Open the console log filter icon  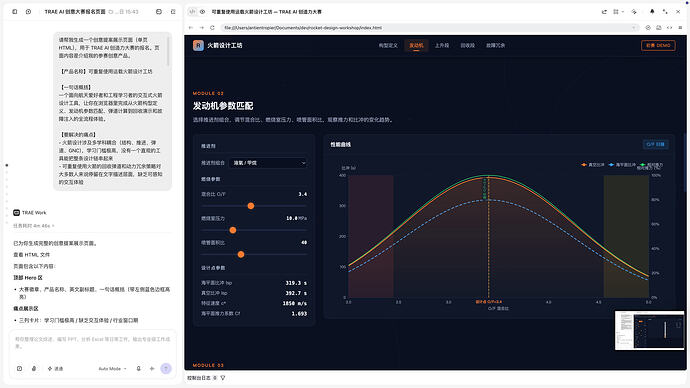[223, 378]
